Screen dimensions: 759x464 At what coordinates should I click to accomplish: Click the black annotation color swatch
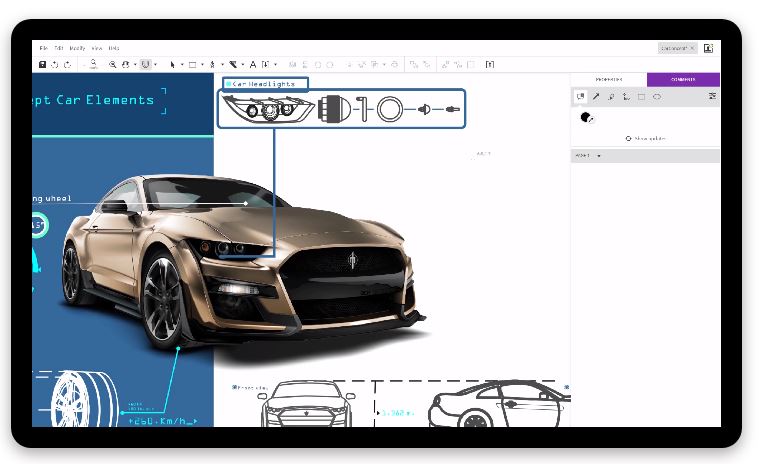pos(585,117)
